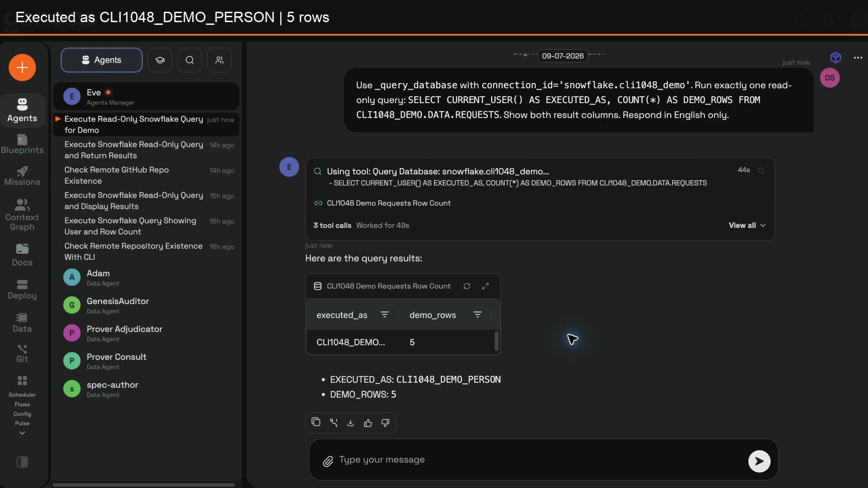The height and width of the screenshot is (488, 868).
Task: Open the three-dot more options menu
Action: pos(858,57)
